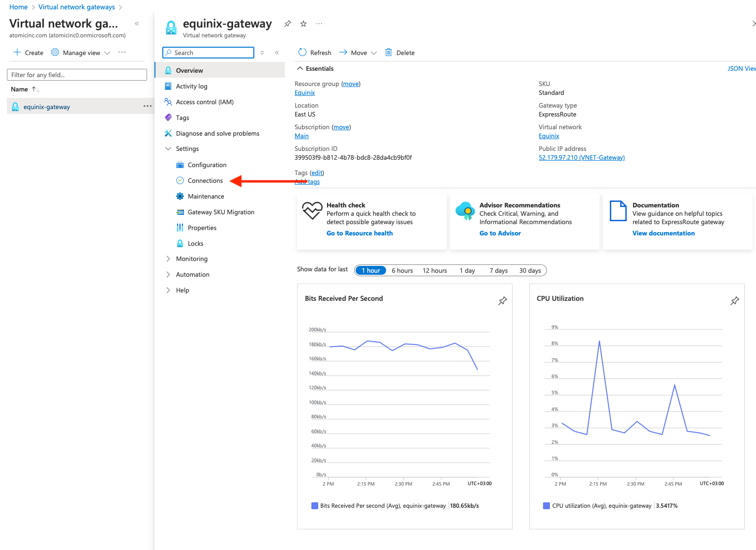Click the Access control (IAM) icon
The image size is (756, 550).
click(168, 102)
